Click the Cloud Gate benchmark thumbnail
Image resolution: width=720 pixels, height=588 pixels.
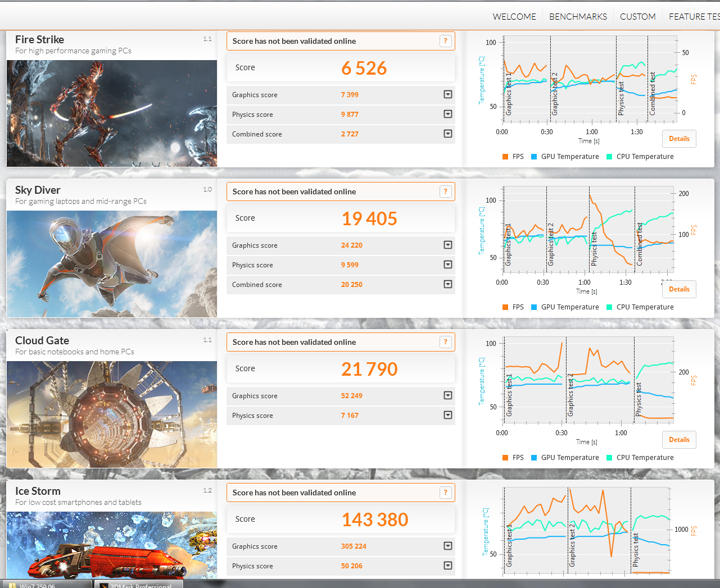tap(112, 414)
